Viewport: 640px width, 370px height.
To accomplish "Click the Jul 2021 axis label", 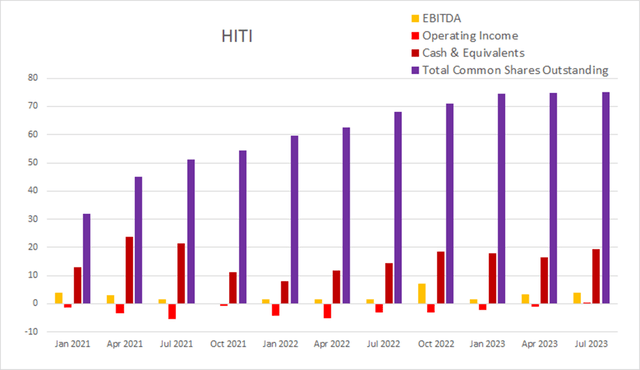I will tap(176, 344).
